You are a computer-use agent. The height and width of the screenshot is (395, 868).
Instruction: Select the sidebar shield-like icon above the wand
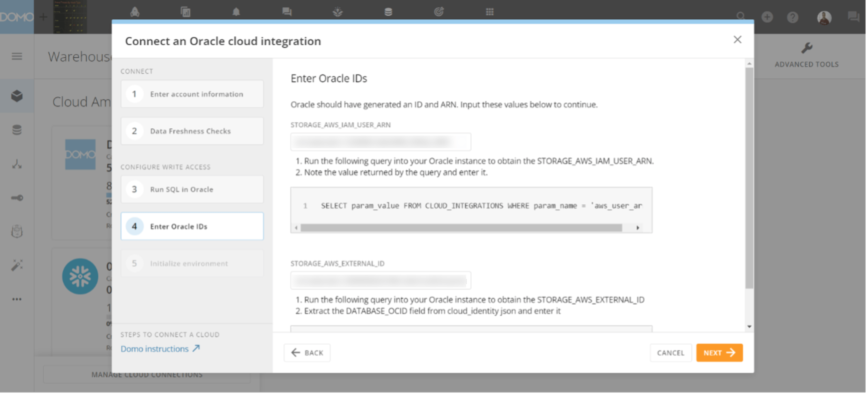coord(17,232)
